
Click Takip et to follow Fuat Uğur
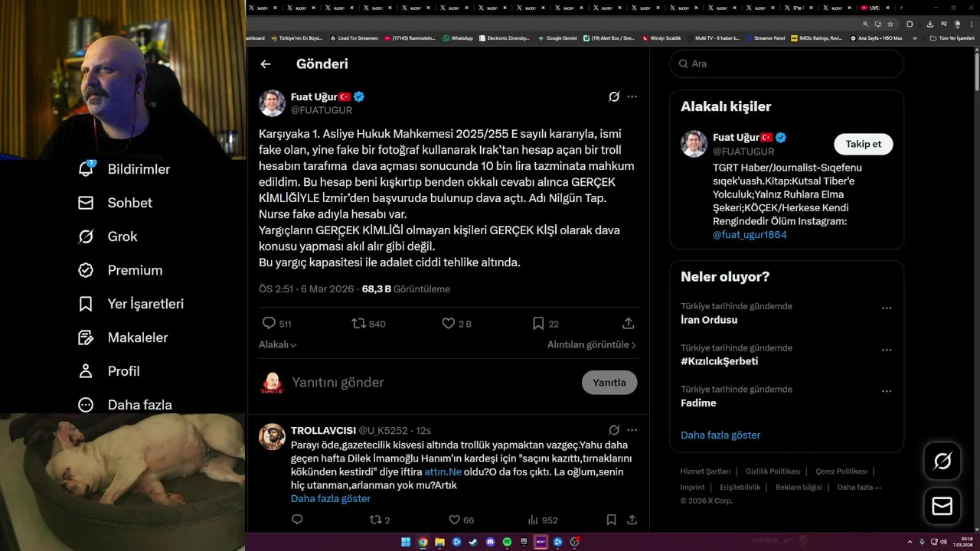tap(864, 144)
